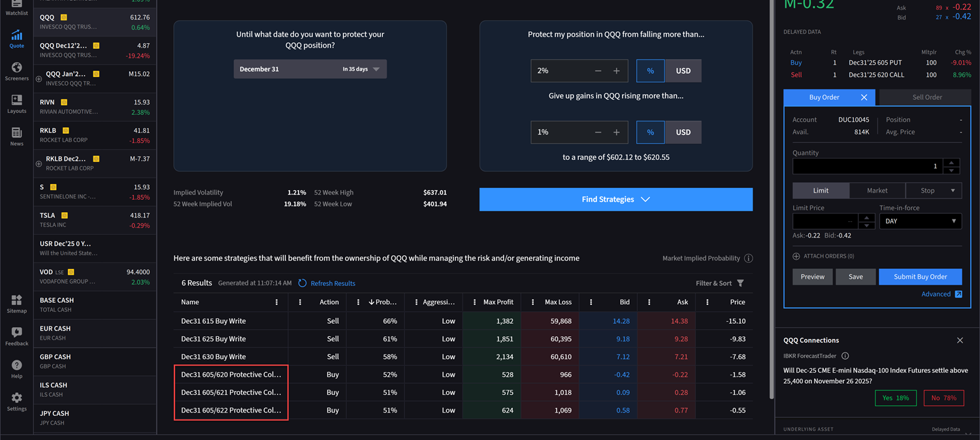Click the Filter & Sort funnel icon
980x440 pixels.
click(740, 283)
